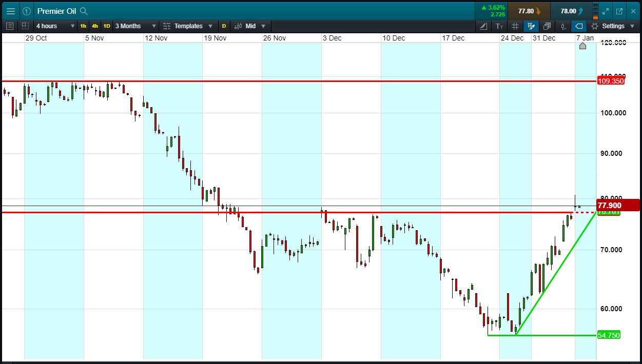Close the Premier Oil chart panel
Image resolution: width=642 pixels, height=364 pixels.
click(x=633, y=11)
